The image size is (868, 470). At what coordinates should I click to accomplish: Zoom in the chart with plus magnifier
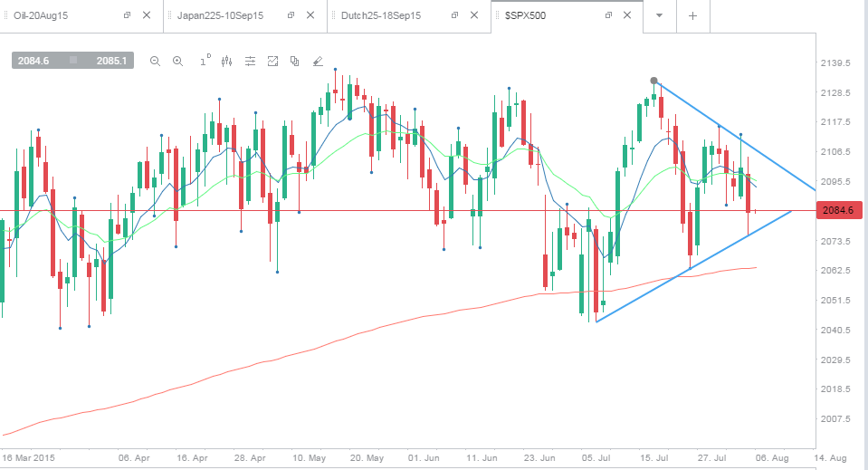click(177, 62)
